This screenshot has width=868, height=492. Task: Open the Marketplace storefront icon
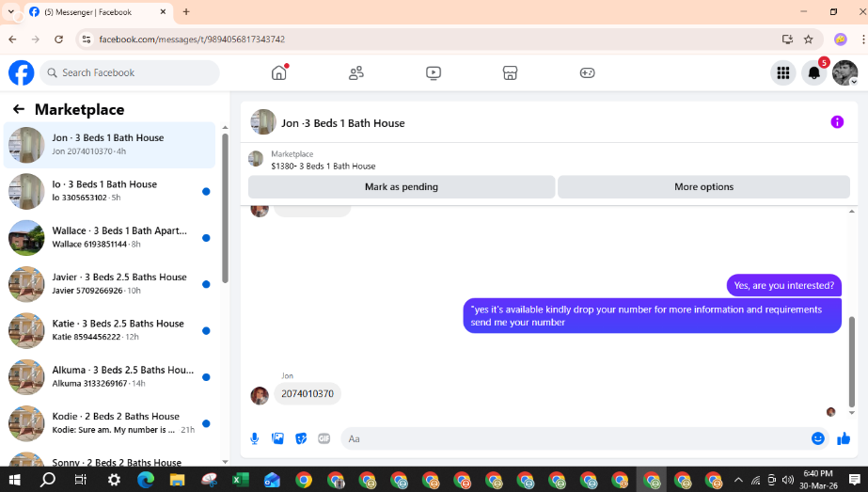510,72
